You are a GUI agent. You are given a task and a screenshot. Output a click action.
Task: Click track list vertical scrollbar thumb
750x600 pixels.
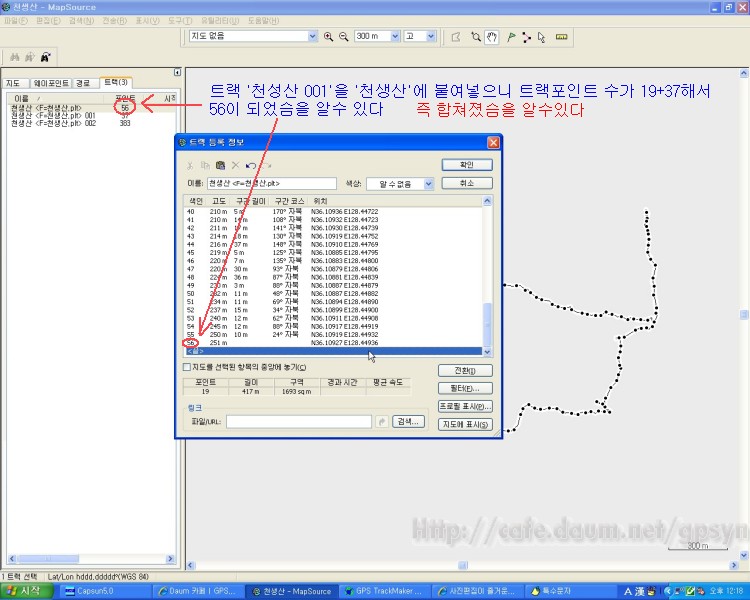click(487, 324)
